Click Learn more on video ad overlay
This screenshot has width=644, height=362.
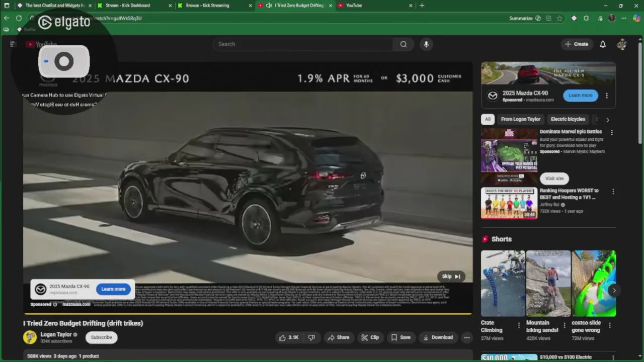coord(113,289)
